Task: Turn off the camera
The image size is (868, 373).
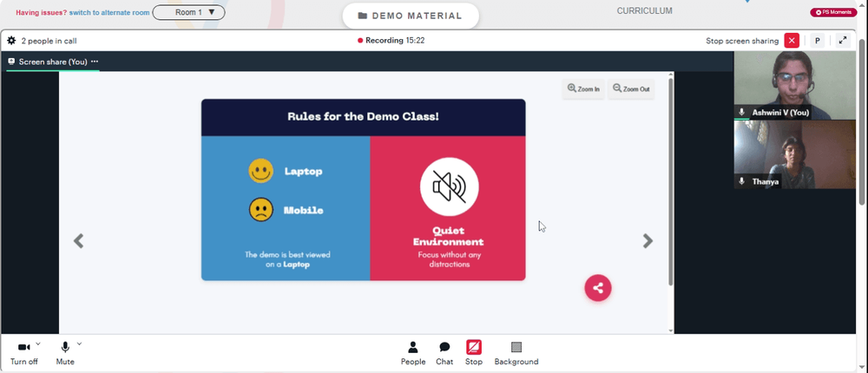Action: (23, 353)
